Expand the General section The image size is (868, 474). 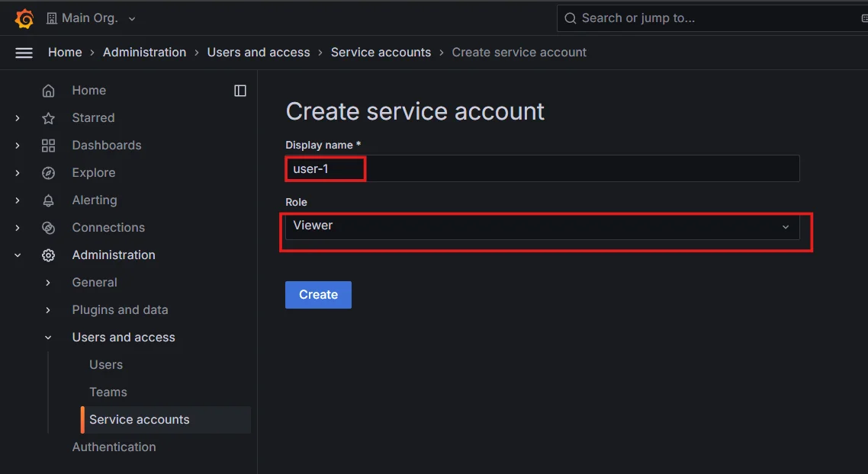point(47,282)
